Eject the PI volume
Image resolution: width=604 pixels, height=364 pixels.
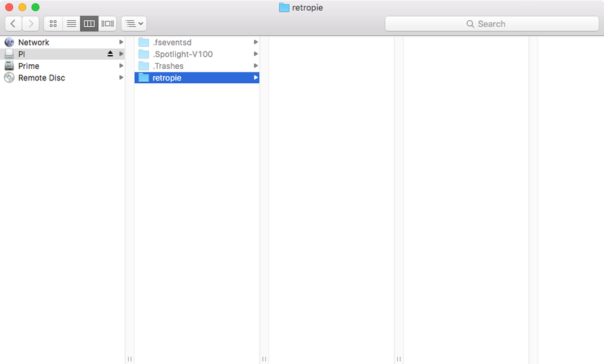(110, 54)
